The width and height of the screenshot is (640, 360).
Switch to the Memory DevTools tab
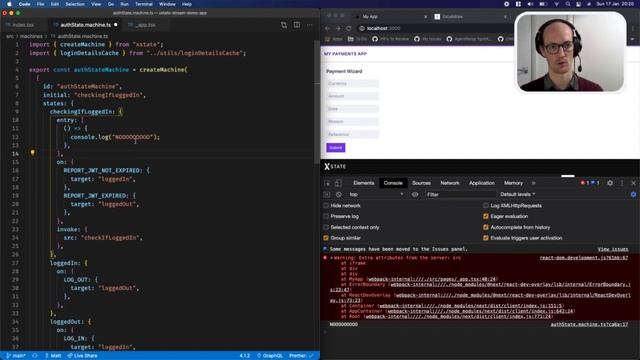coord(513,183)
